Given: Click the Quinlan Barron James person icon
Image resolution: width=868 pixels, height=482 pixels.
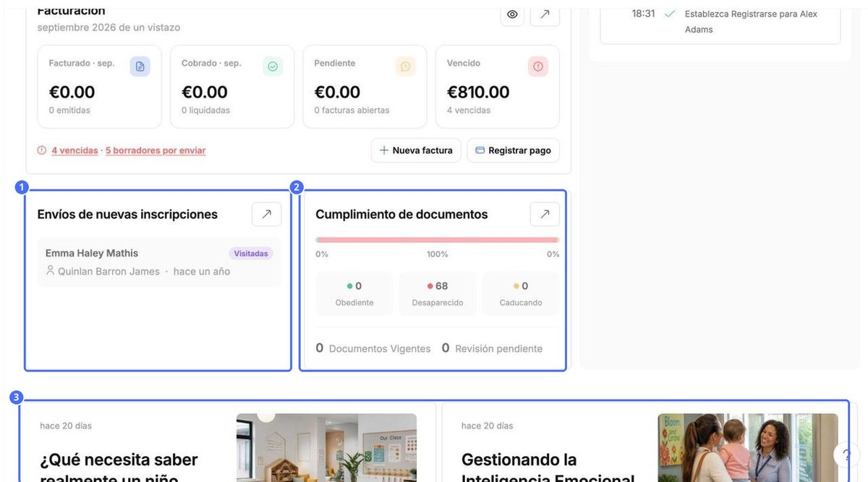Looking at the screenshot, I should 50,271.
